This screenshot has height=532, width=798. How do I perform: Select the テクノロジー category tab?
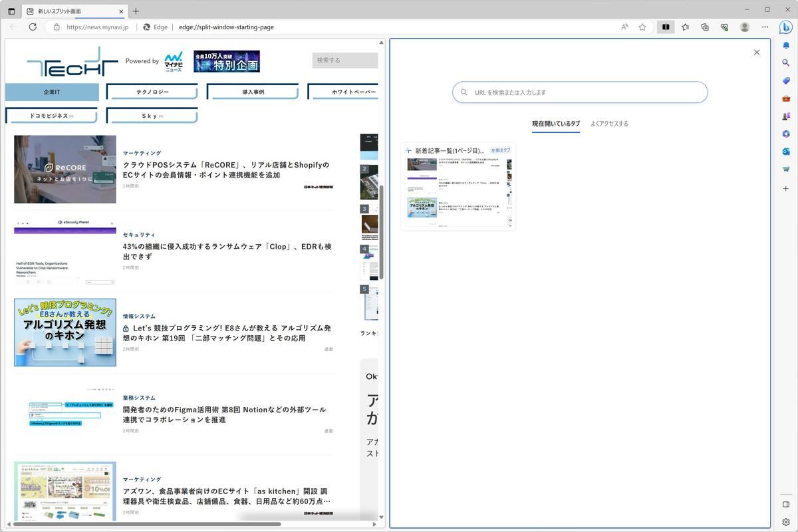[x=152, y=92]
